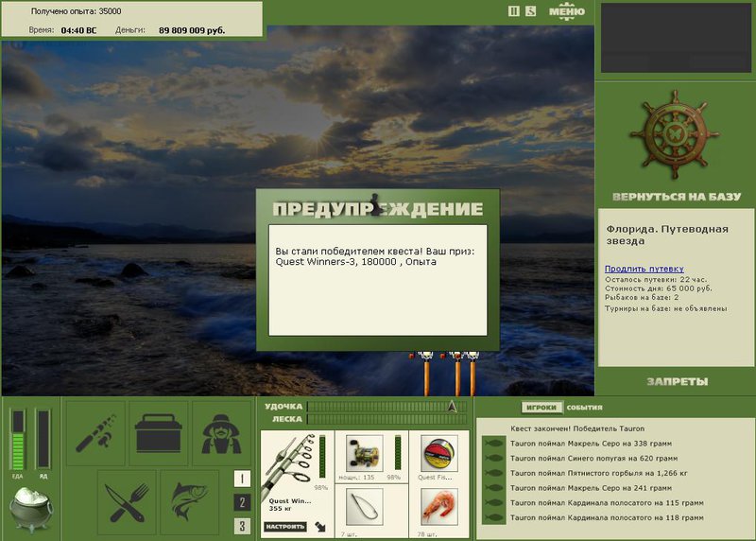Click Рыбаков на базе: 2 text
Screen dimensions: 756x541
tap(642, 297)
